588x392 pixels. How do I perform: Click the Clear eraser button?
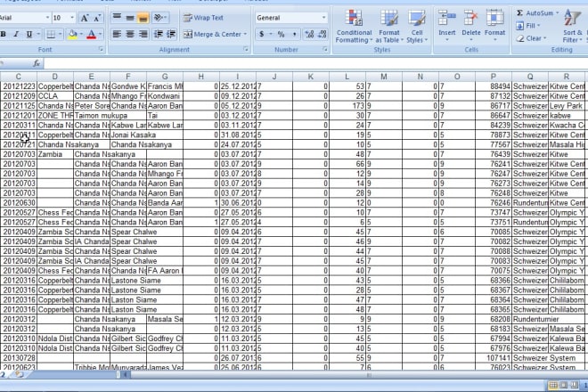pos(531,38)
